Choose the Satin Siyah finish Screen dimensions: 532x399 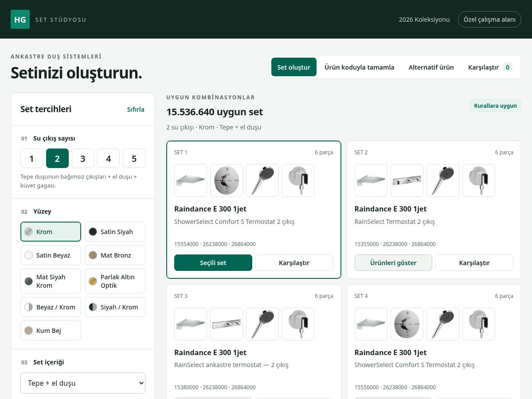tap(115, 231)
